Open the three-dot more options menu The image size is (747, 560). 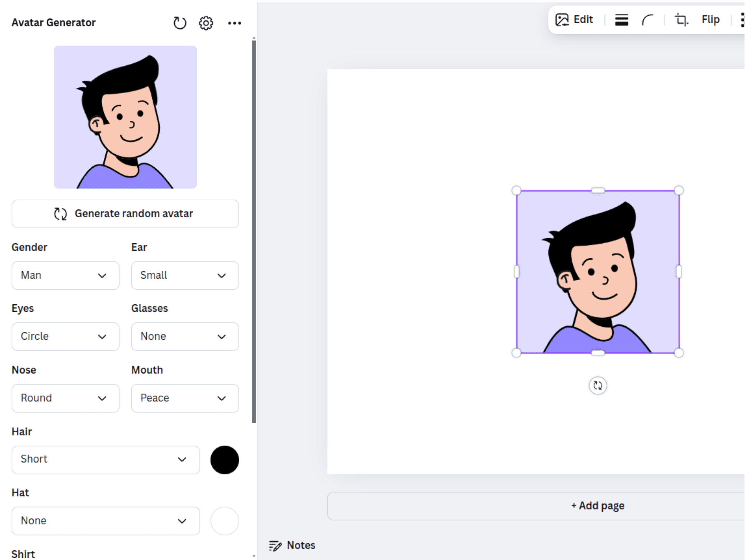[x=234, y=23]
